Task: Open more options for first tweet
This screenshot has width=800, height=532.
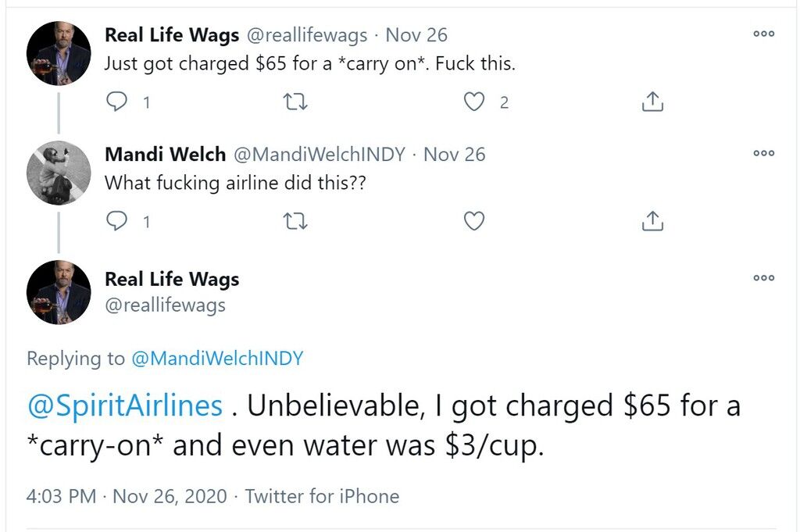Action: tap(764, 34)
